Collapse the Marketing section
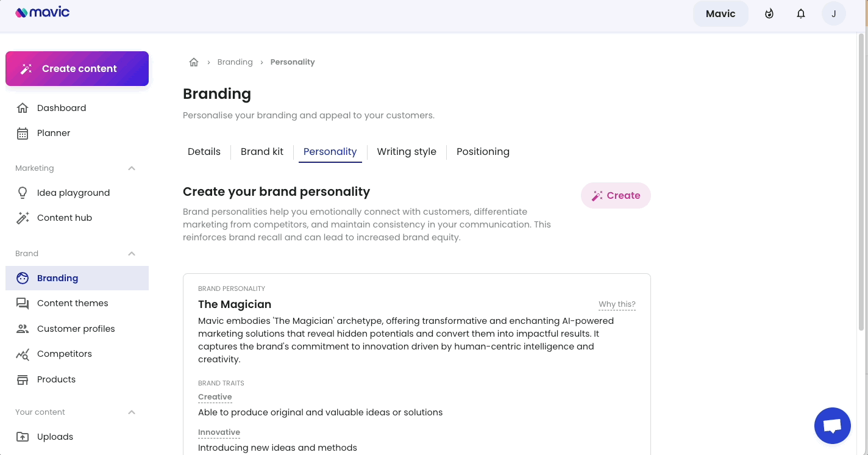 132,168
